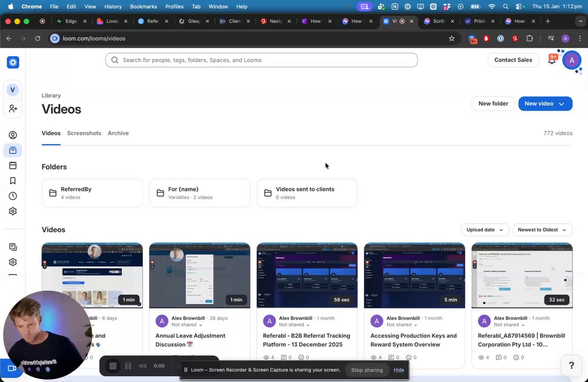588x382 pixels.
Task: Open the Annual Leave Adjustment video thumbnail
Action: pyautogui.click(x=199, y=275)
